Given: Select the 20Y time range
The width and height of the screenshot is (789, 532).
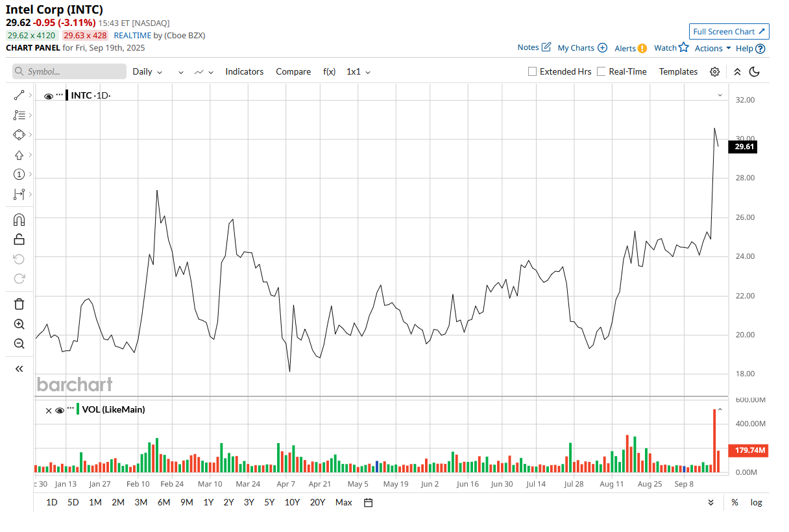Looking at the screenshot, I should pos(318,502).
